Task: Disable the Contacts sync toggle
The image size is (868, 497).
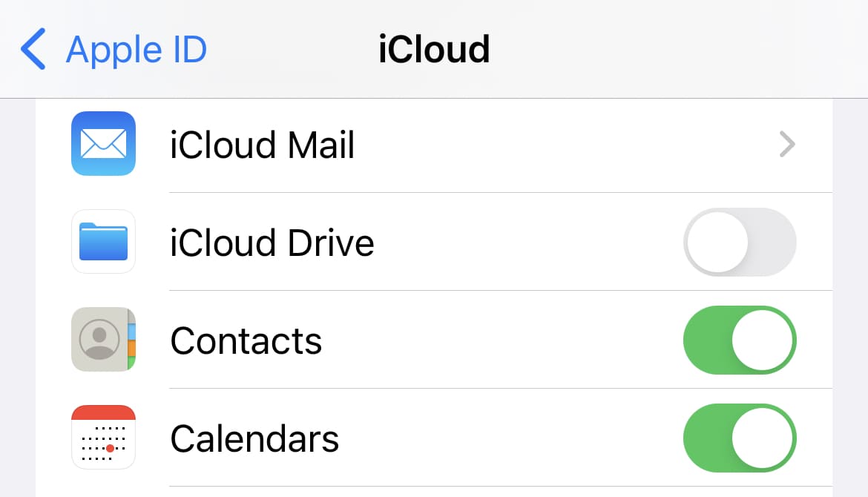Action: coord(739,340)
